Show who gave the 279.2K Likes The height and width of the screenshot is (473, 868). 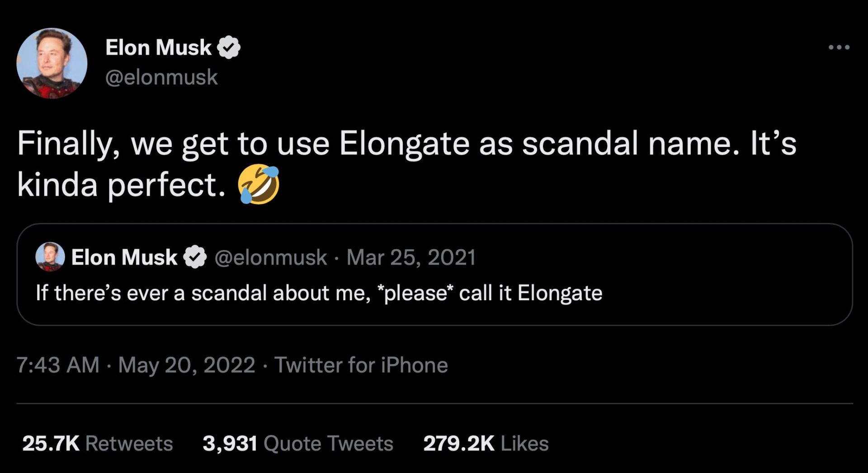coord(485,444)
